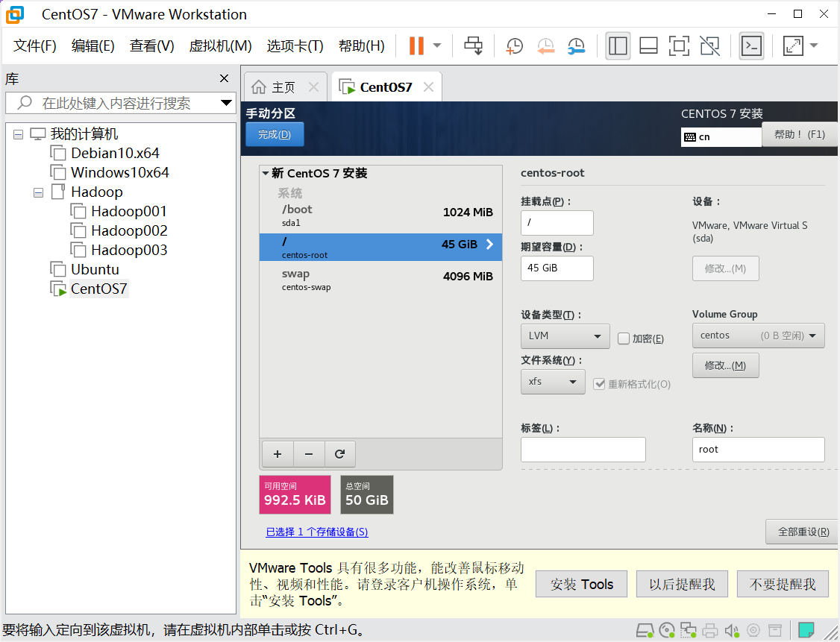The width and height of the screenshot is (840, 642).
Task: Click the stretch guest display icon
Action: point(793,46)
